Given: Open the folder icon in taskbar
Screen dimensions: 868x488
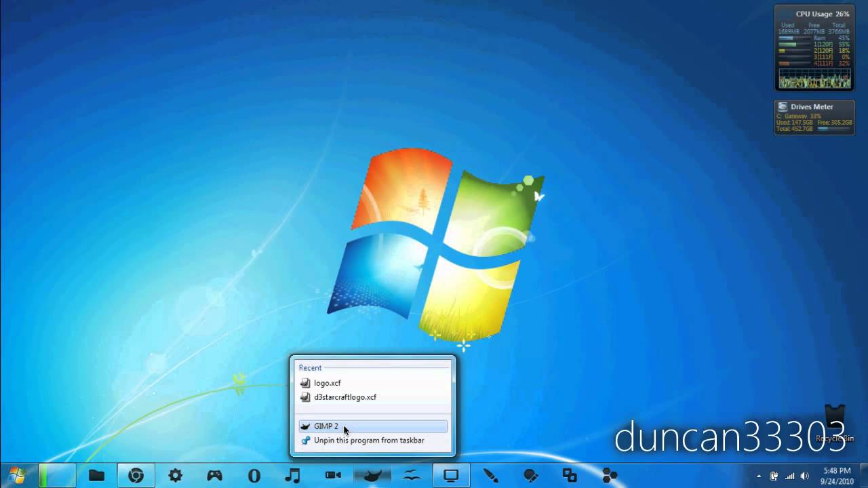Looking at the screenshot, I should pos(96,475).
